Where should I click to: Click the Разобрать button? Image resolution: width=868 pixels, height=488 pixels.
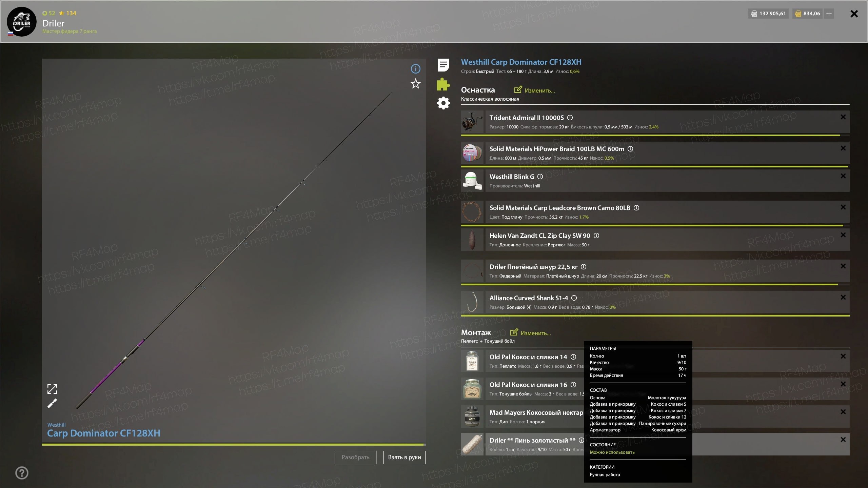click(x=355, y=457)
